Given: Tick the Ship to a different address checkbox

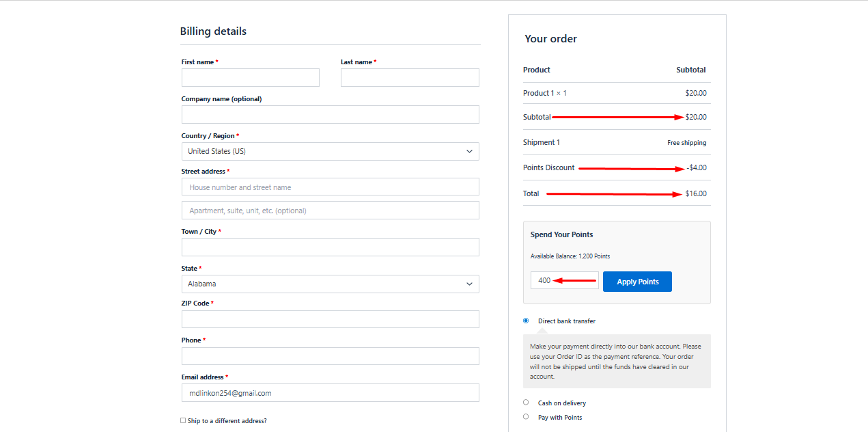Looking at the screenshot, I should [x=183, y=420].
